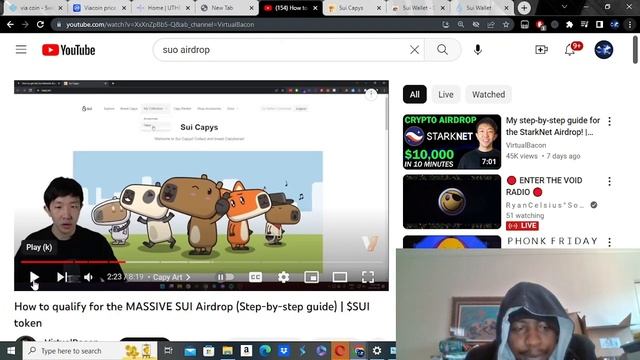The height and width of the screenshot is (360, 640).
Task: Open Microsoft Edge from taskbar
Action: coord(265,351)
